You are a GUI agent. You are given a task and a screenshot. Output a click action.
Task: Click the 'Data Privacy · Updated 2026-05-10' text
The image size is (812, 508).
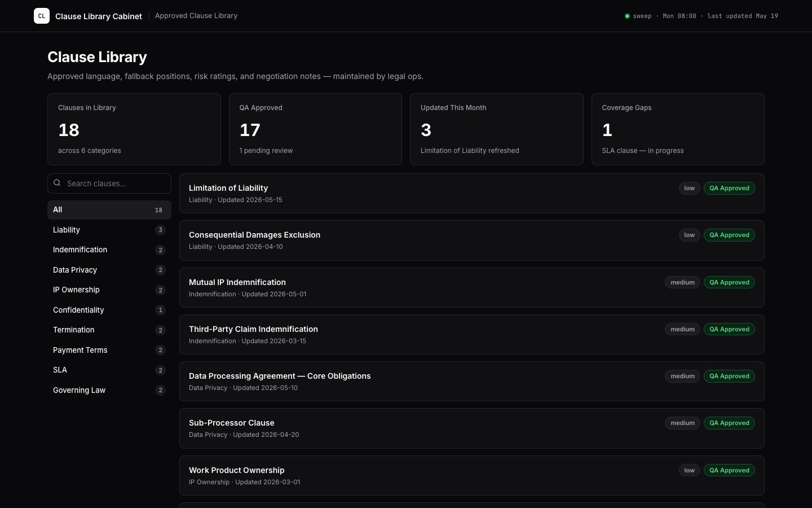point(243,388)
